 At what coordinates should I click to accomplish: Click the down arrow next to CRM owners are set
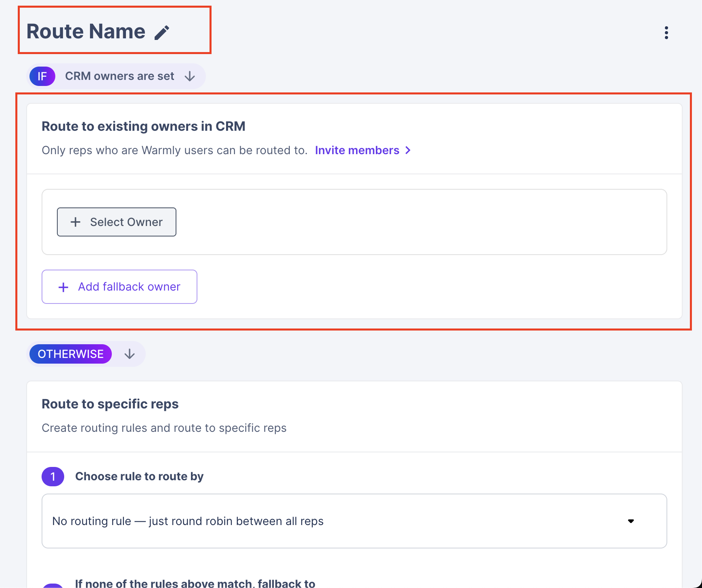click(x=190, y=76)
